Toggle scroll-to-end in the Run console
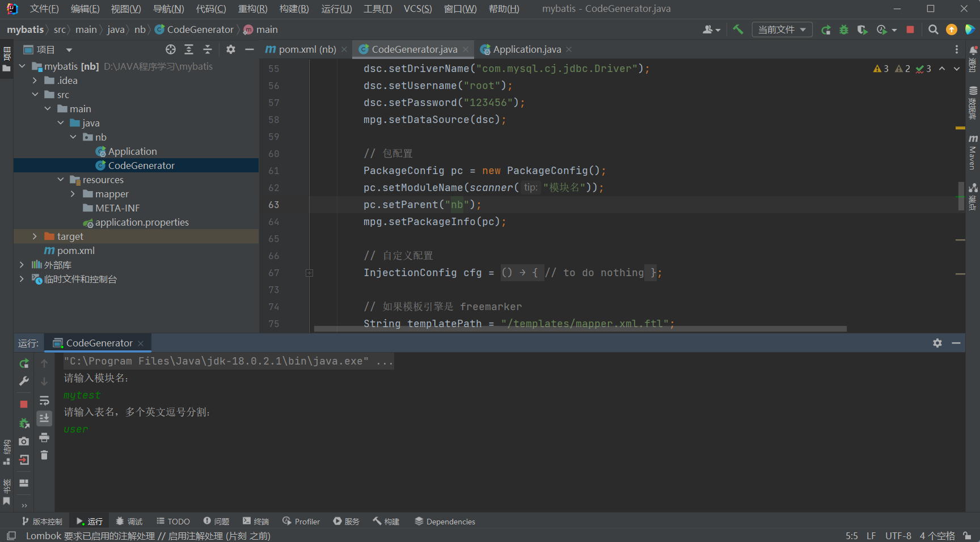 44,418
